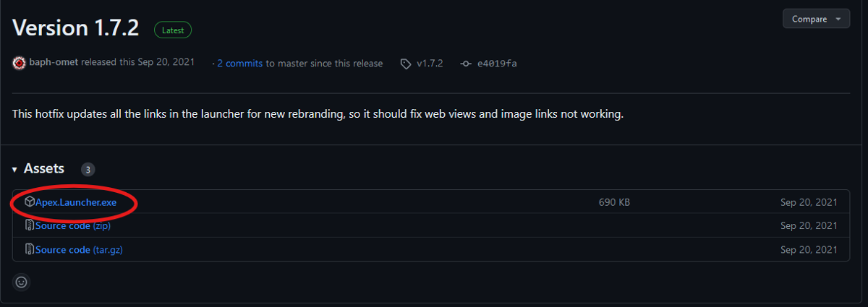The height and width of the screenshot is (307, 868).
Task: Open the v1.7.2 tag text link
Action: (430, 64)
